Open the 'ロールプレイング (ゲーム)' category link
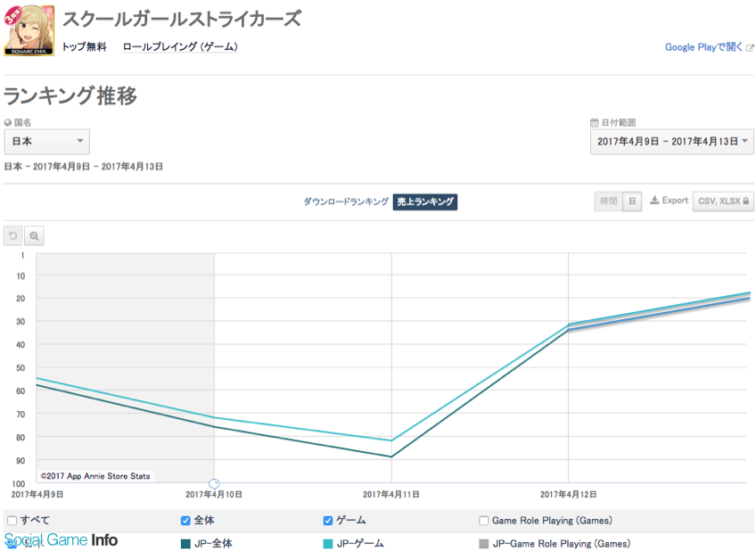Viewport: 756px width, 551px height. tap(180, 46)
